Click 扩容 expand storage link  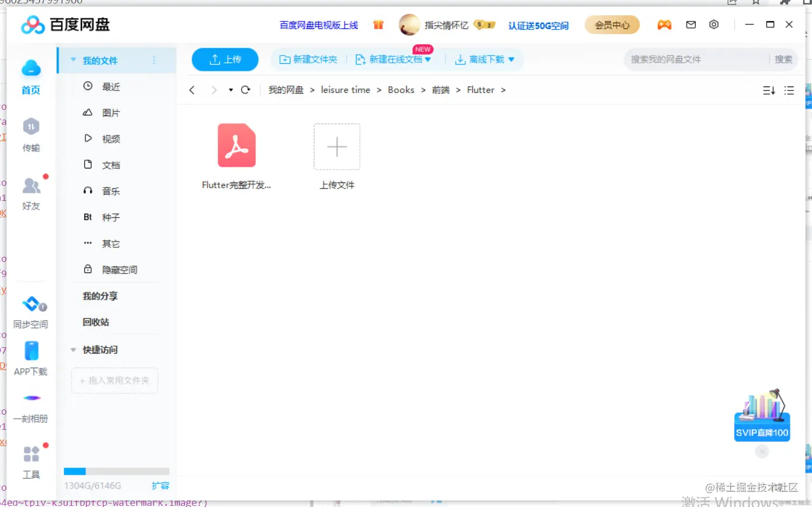coord(160,486)
